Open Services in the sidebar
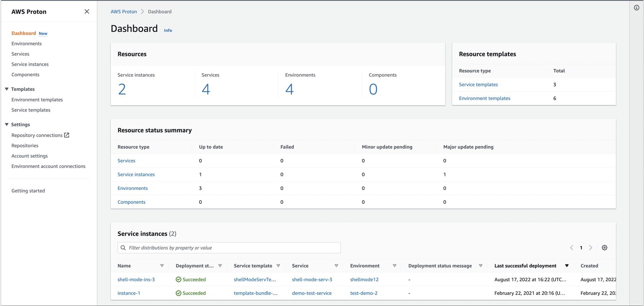The height and width of the screenshot is (306, 644). (20, 54)
